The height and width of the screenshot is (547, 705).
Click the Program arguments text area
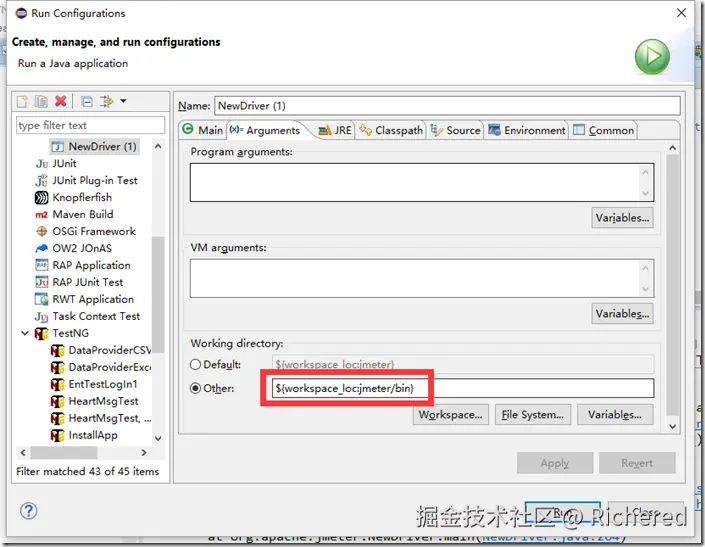422,182
